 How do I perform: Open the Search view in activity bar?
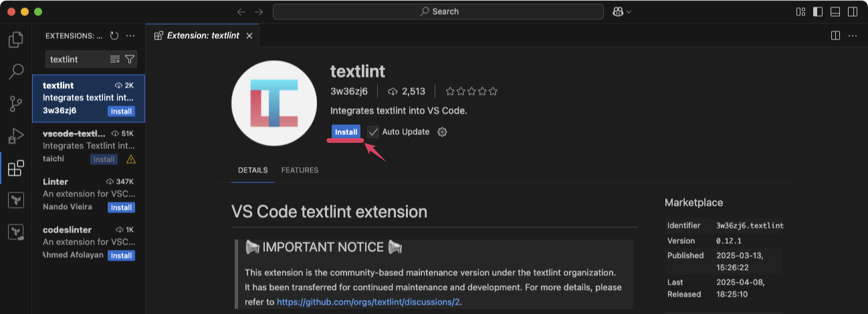click(x=16, y=71)
